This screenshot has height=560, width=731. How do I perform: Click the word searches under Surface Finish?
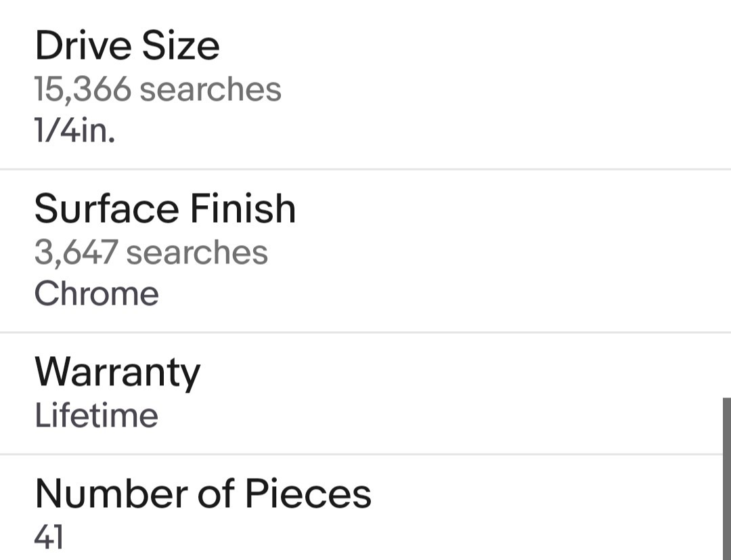pos(197,253)
